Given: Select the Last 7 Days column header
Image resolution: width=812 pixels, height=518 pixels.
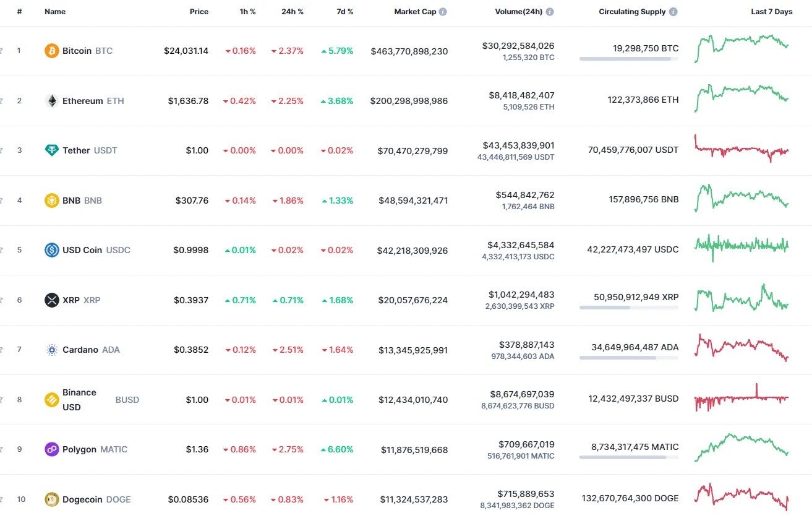Looking at the screenshot, I should [x=771, y=11].
